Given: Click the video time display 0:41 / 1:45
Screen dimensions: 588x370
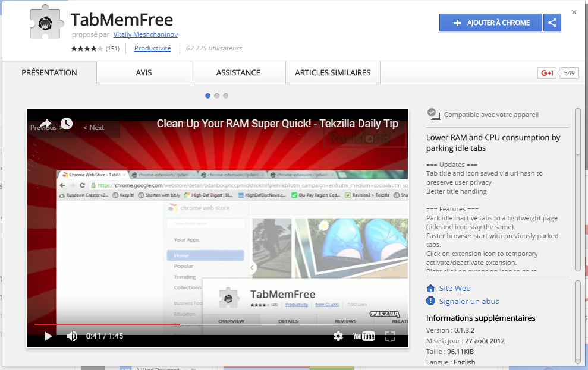Looking at the screenshot, I should point(105,336).
